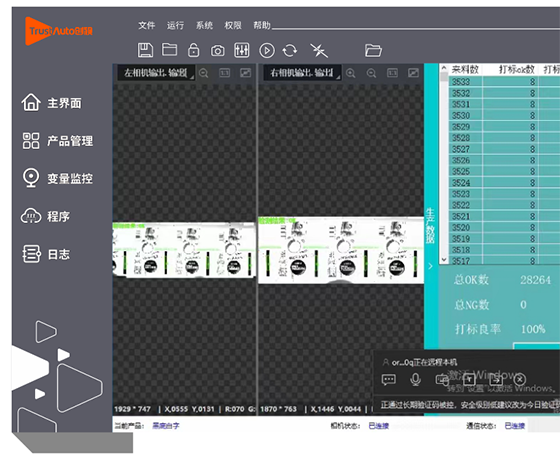The image size is (560, 460).
Task: Click the 总NG数 value 0
Action: (x=523, y=305)
